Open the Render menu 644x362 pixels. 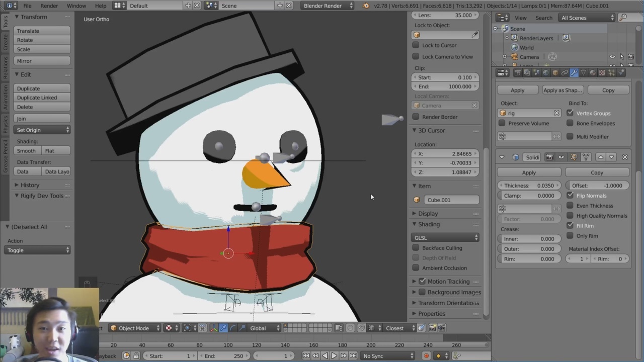[49, 6]
